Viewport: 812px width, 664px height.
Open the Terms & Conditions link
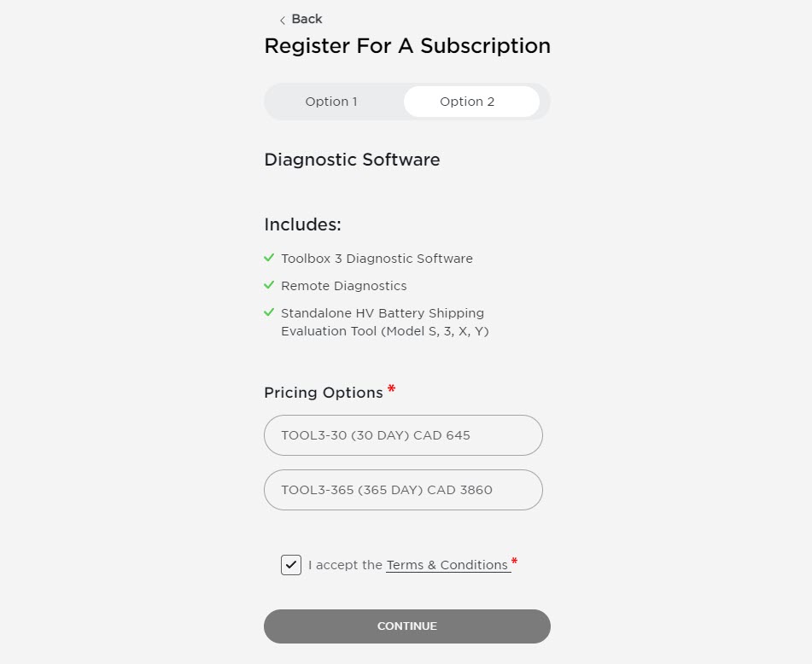pyautogui.click(x=447, y=565)
